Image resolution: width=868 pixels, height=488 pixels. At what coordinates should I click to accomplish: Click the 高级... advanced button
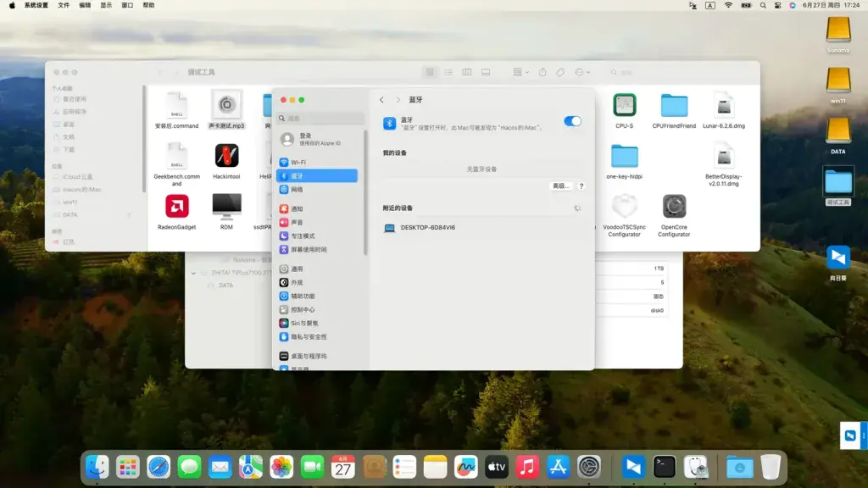tap(561, 186)
